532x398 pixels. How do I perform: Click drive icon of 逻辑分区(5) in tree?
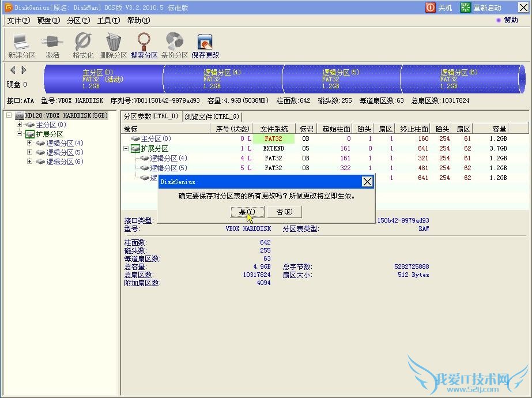(40, 152)
